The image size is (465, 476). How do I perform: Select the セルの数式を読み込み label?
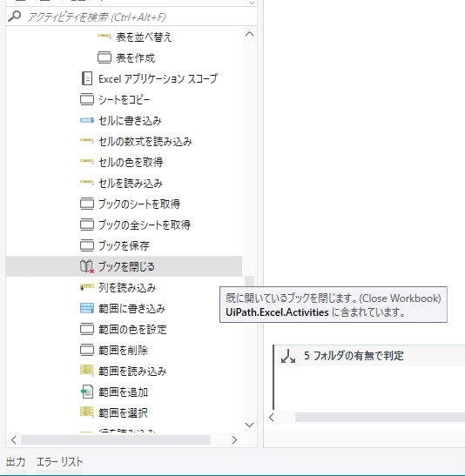145,142
